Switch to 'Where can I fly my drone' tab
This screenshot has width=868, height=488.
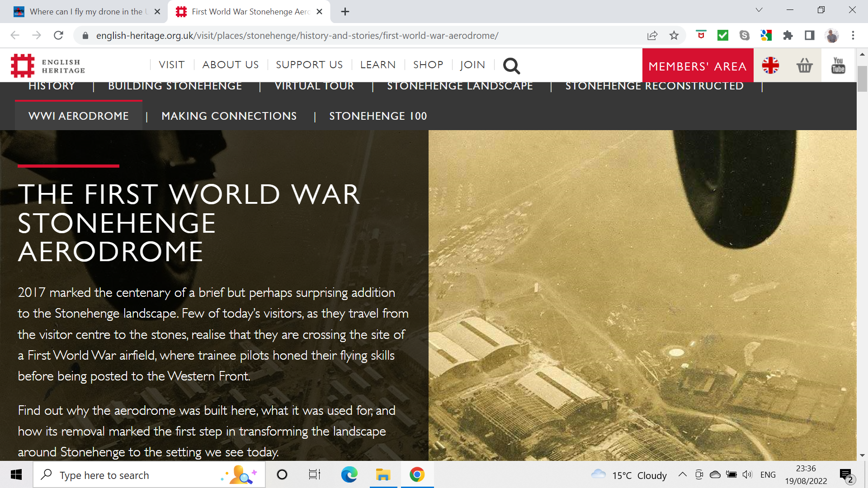86,12
